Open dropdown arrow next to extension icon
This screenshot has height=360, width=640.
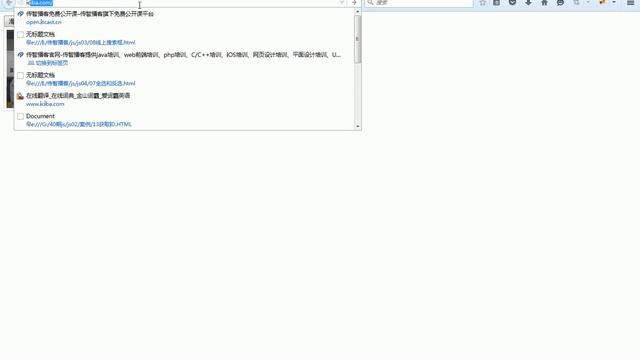(x=613, y=2)
